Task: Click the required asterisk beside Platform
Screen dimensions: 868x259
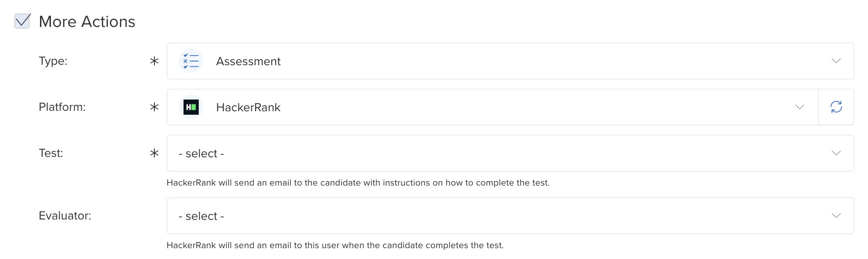Action: (154, 107)
